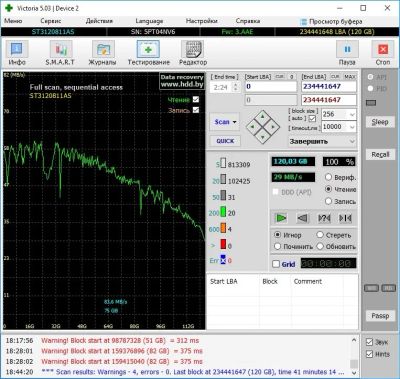Click the Просмотр буфера icon
400x379 pixels.
[303, 22]
